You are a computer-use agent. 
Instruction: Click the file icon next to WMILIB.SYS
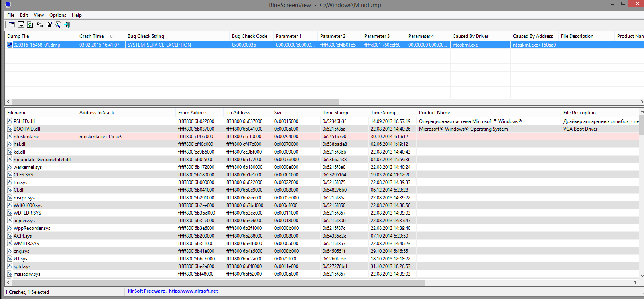(x=10, y=244)
